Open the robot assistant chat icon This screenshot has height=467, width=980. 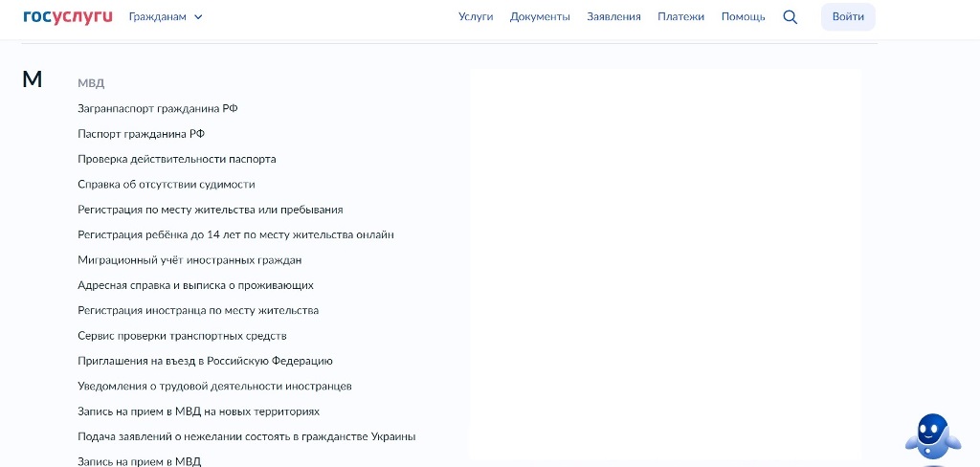click(931, 439)
